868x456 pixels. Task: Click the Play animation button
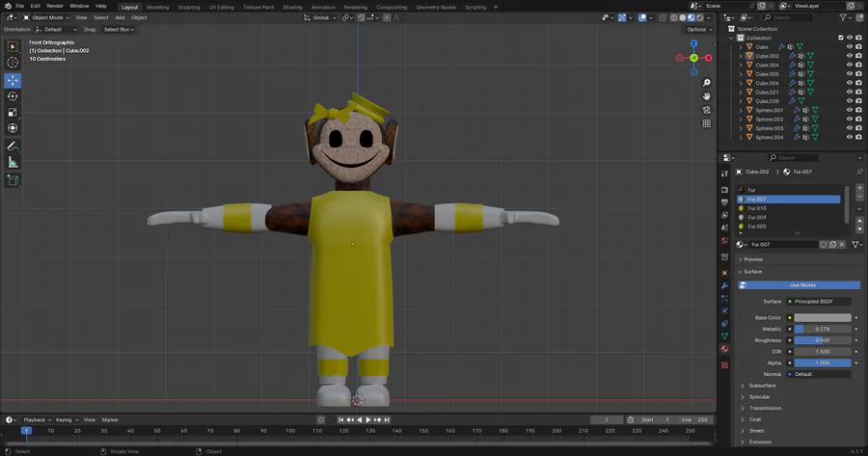coord(367,420)
